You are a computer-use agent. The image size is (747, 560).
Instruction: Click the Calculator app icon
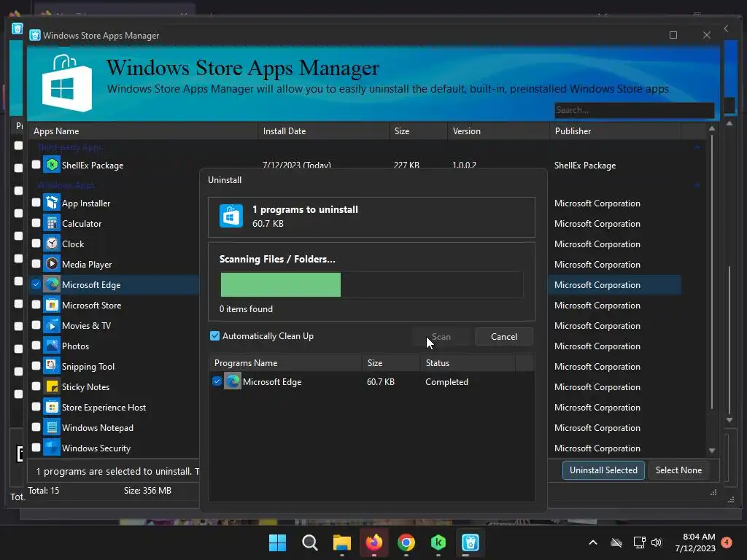click(52, 223)
